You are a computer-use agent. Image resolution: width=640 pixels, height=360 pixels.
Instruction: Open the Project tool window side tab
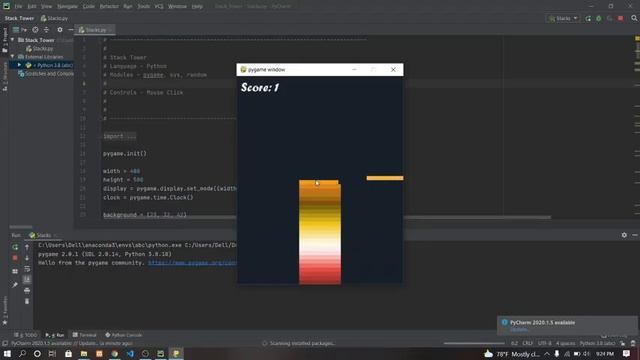[4, 40]
